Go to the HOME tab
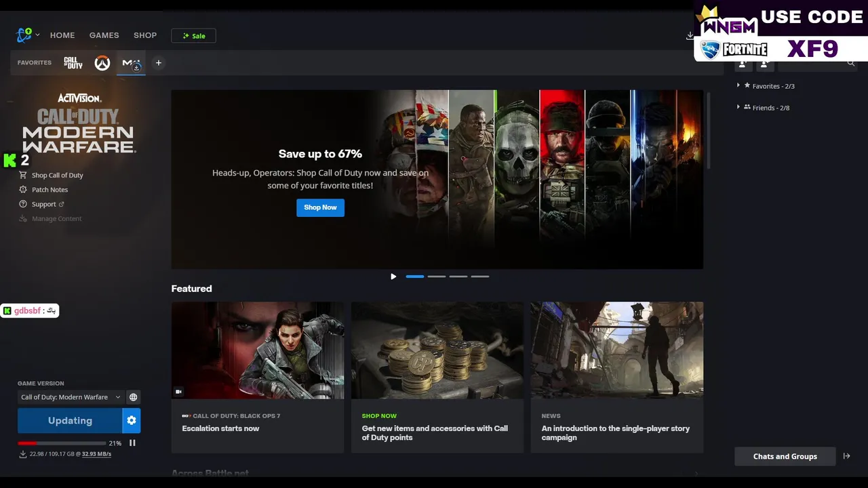Viewport: 868px width, 488px height. coord(62,35)
